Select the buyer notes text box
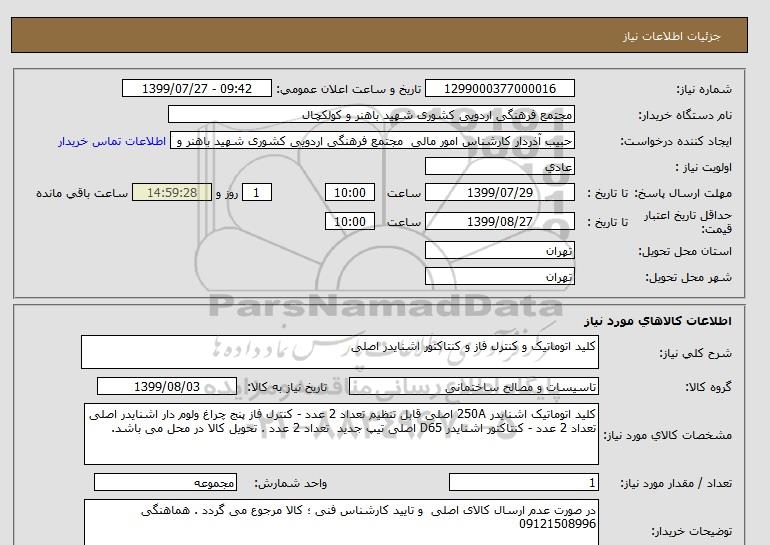Image resolution: width=770 pixels, height=545 pixels. (341, 522)
